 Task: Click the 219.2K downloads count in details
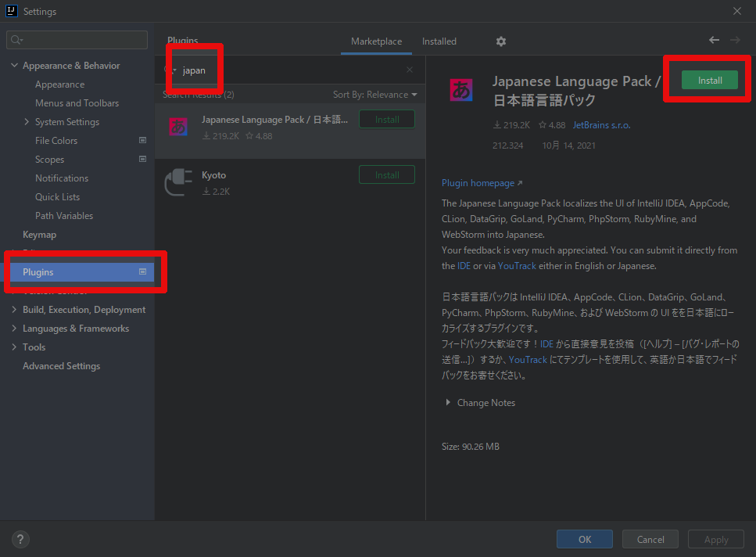(x=511, y=125)
